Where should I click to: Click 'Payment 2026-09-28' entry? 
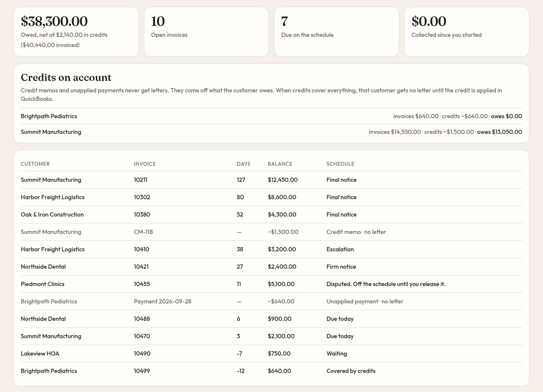coord(162,301)
